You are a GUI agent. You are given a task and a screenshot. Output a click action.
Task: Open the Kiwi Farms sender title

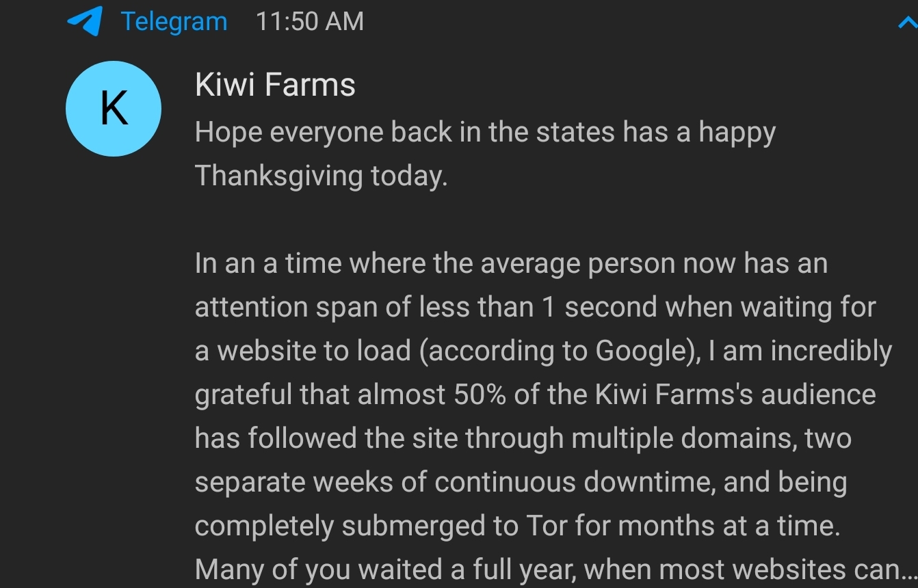(x=275, y=85)
